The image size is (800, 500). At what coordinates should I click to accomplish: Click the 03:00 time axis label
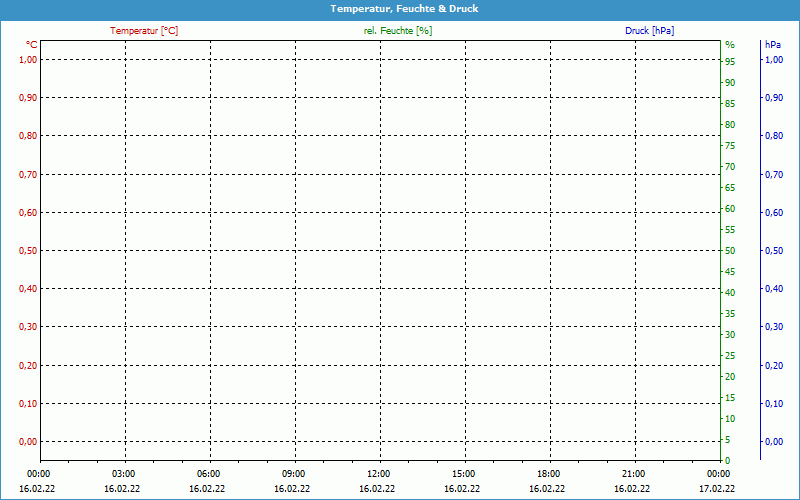click(124, 474)
